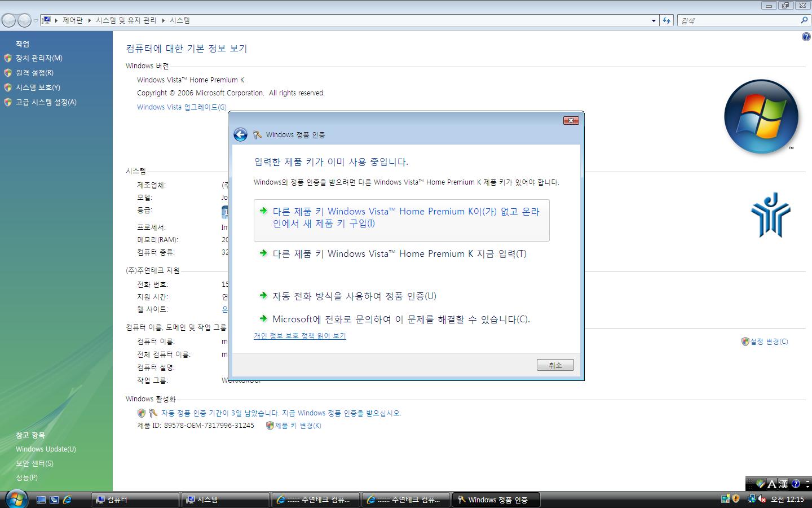
Task: Switch to the first 주연테크 컴퓨... IE taskbar button
Action: (x=316, y=500)
